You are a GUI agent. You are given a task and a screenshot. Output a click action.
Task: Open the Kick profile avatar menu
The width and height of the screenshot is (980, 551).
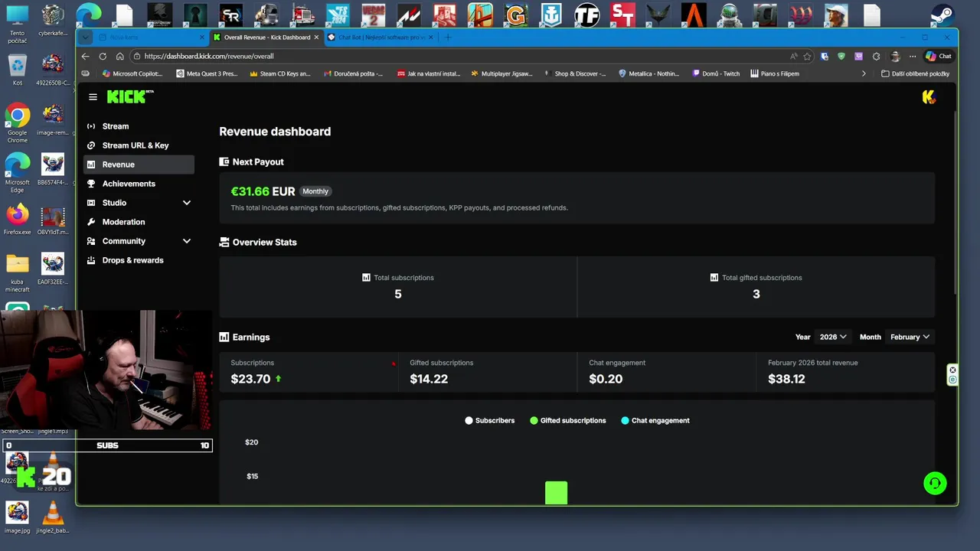[x=929, y=97]
